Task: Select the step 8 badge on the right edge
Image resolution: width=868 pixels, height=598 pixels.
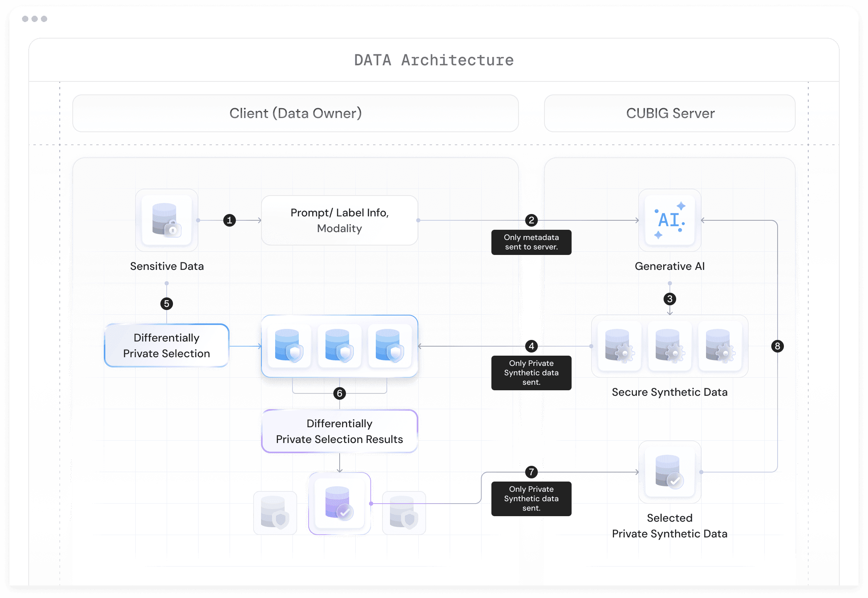Action: (x=778, y=346)
